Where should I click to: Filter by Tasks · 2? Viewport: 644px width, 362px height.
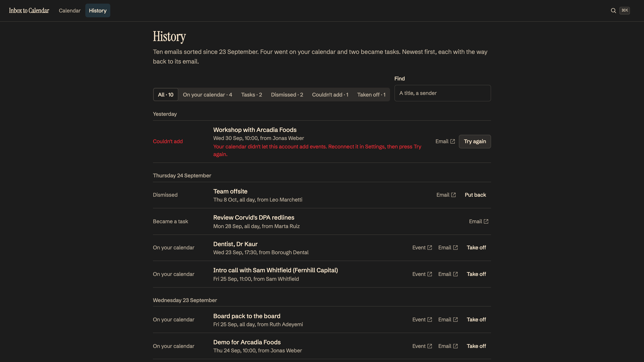[251, 95]
